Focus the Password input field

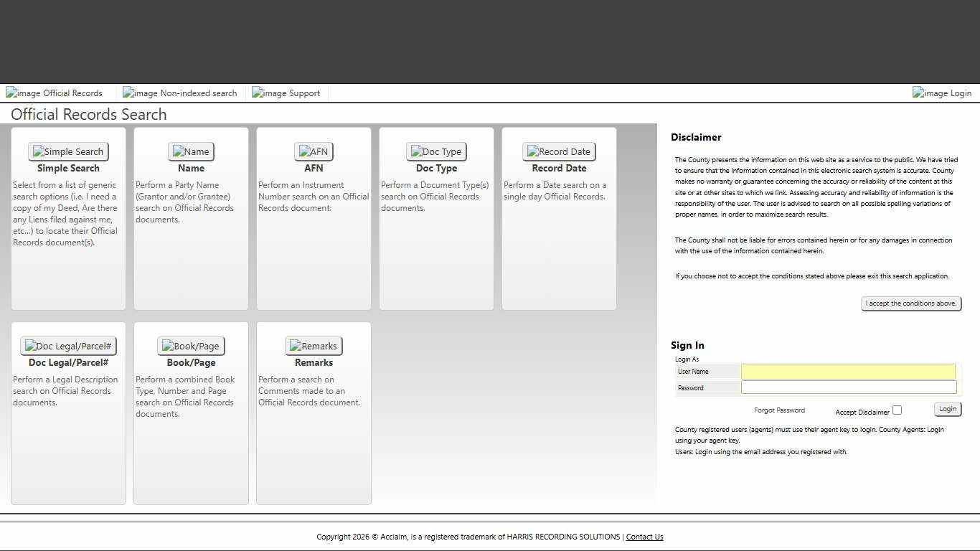coord(848,387)
